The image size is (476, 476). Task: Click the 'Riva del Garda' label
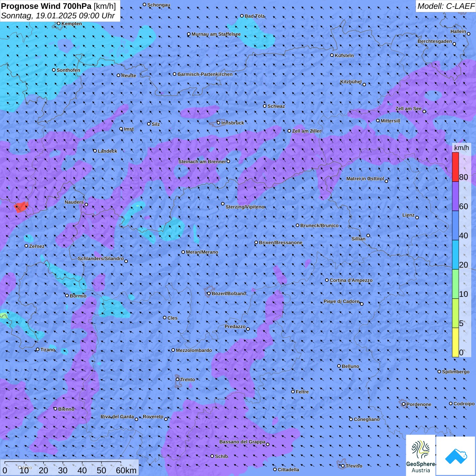[x=117, y=417]
